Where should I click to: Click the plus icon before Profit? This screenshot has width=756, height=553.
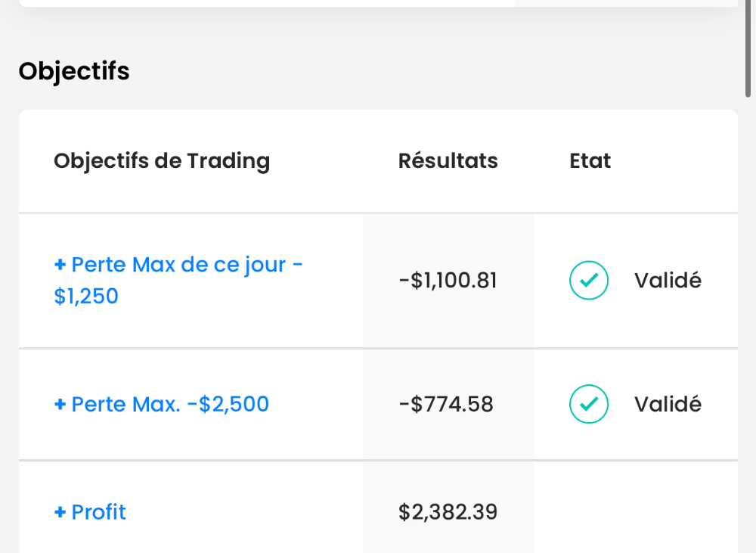60,512
